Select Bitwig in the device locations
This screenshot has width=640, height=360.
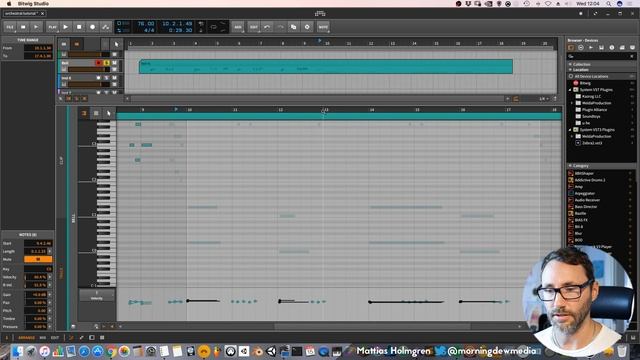(585, 83)
